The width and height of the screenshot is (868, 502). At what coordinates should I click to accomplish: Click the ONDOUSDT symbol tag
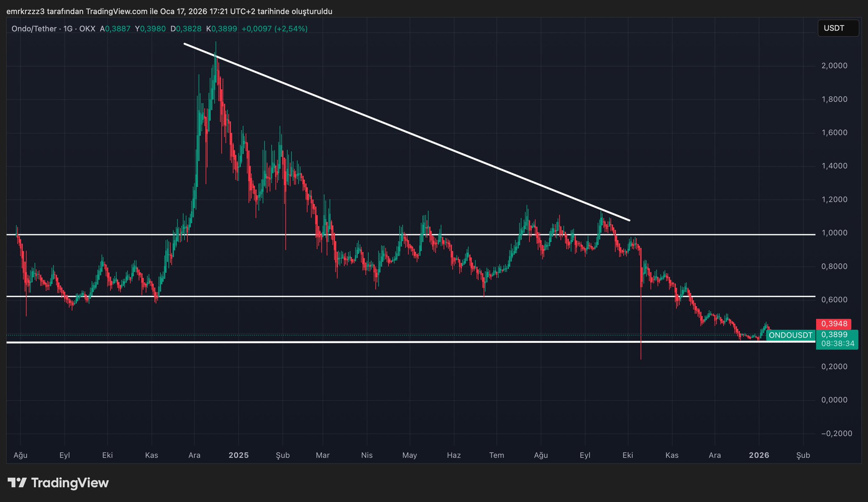tap(790, 335)
